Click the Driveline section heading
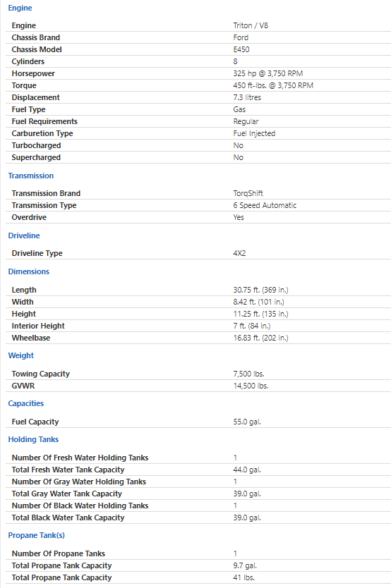This screenshot has width=391, height=588. tap(24, 235)
